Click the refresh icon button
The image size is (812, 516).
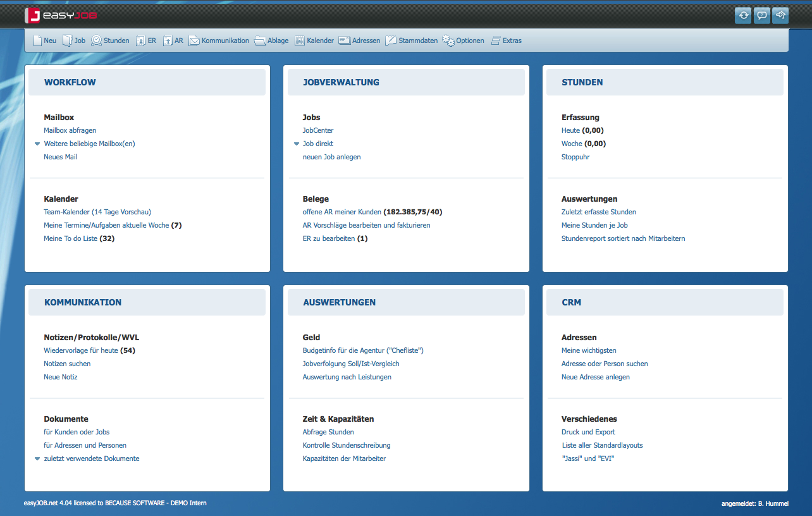(742, 15)
